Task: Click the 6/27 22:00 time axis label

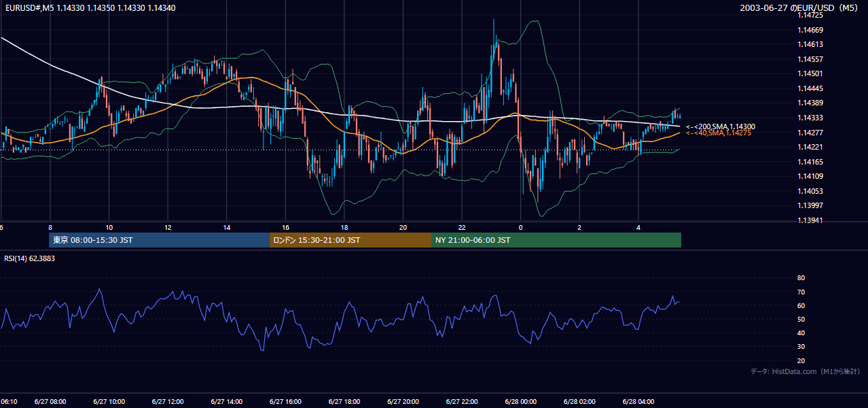Action: (x=462, y=402)
